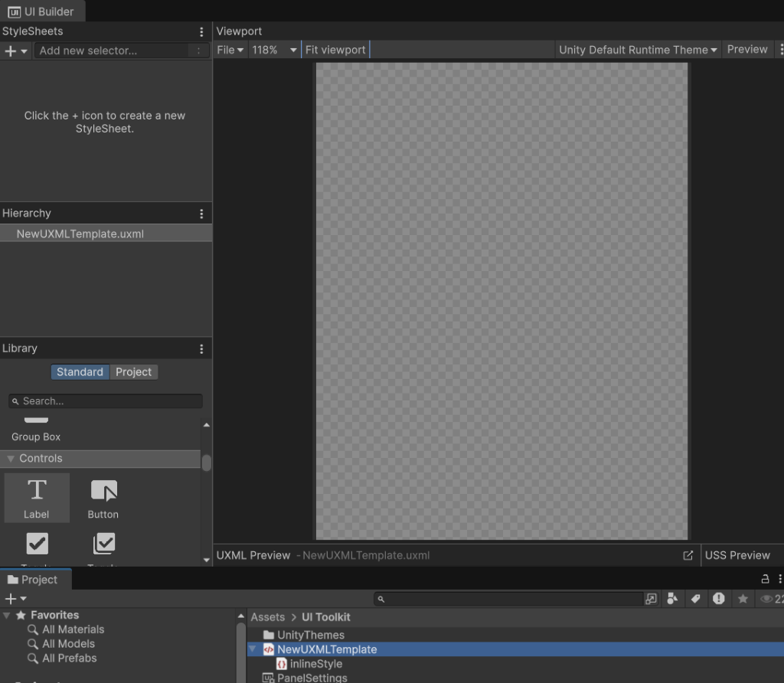Toggle the Project panel lock icon
The height and width of the screenshot is (683, 784).
pyautogui.click(x=765, y=579)
